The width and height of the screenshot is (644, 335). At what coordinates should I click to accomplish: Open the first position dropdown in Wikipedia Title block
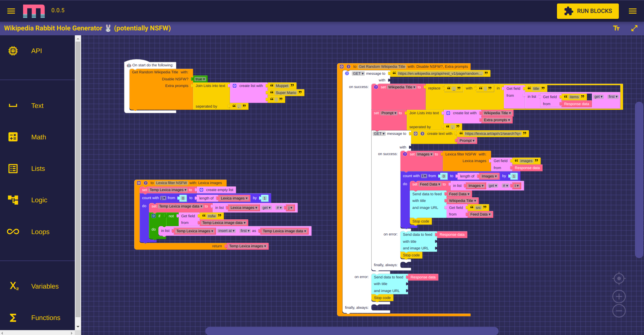pos(613,97)
